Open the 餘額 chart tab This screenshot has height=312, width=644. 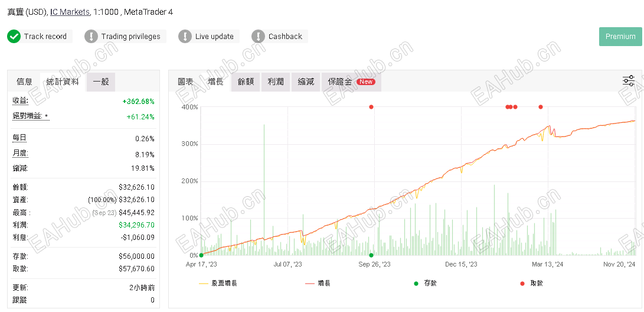click(x=246, y=82)
